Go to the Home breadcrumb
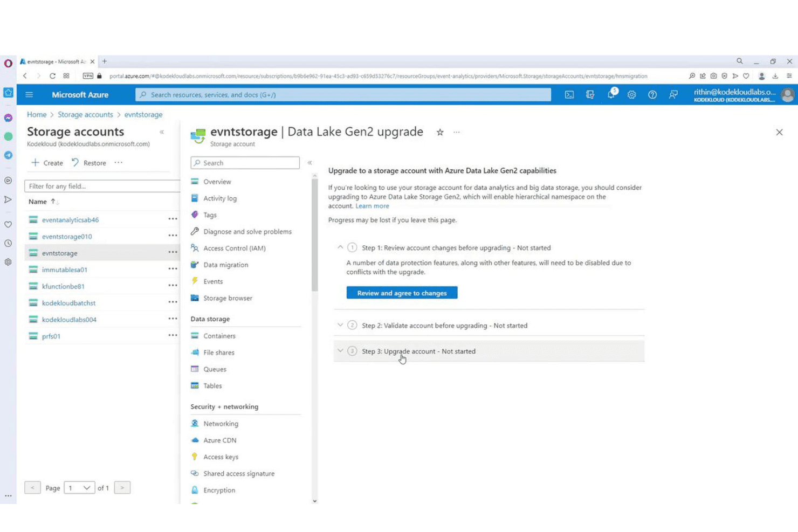The height and width of the screenshot is (532, 798). 37,115
